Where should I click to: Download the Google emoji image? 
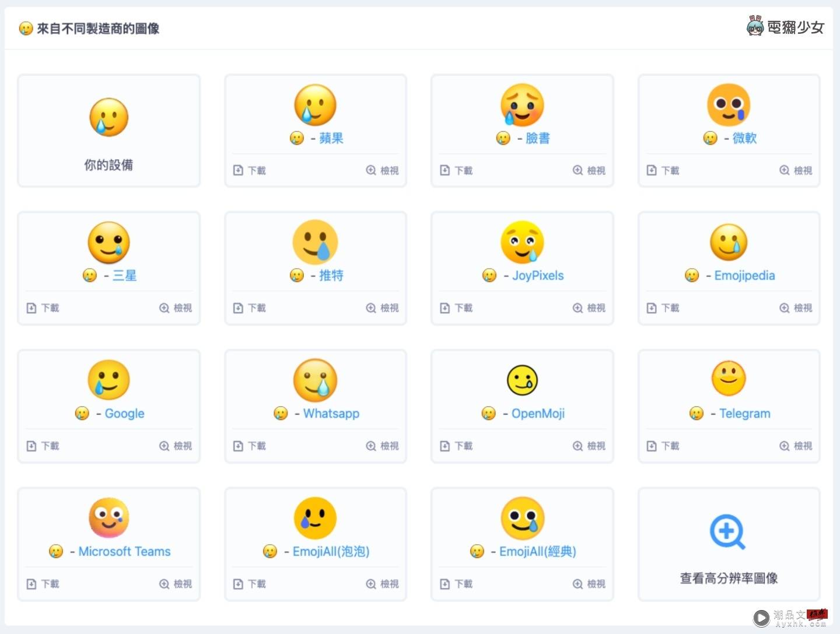[43, 446]
